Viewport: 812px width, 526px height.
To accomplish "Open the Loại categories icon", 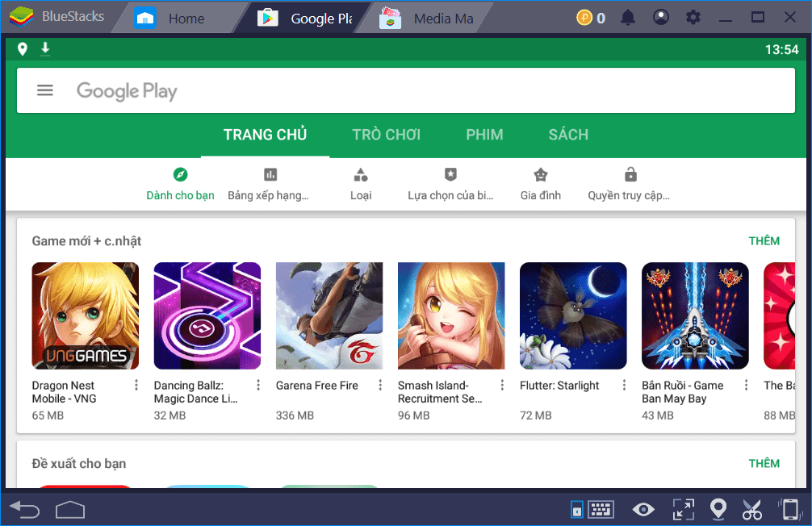I will [361, 174].
